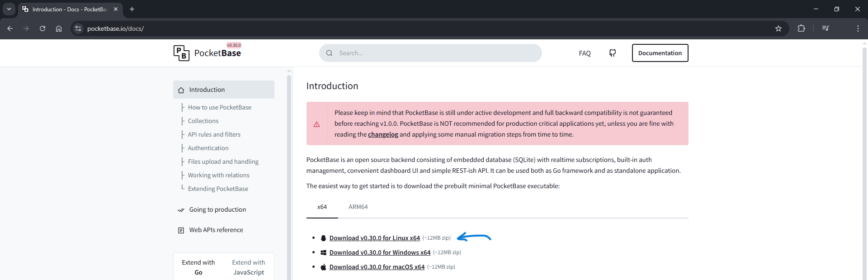The image size is (868, 280).
Task: Open the Chrome three-dot menu
Action: 858,28
